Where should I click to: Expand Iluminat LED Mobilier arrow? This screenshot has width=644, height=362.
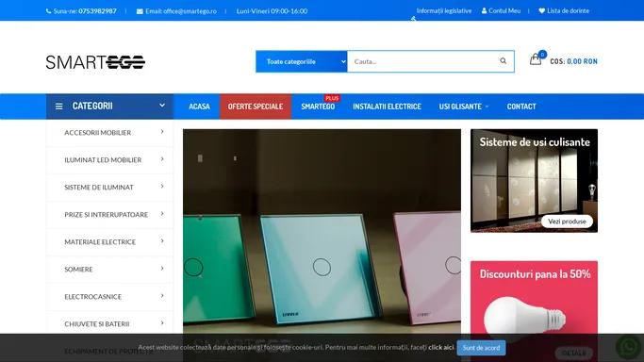162,159
